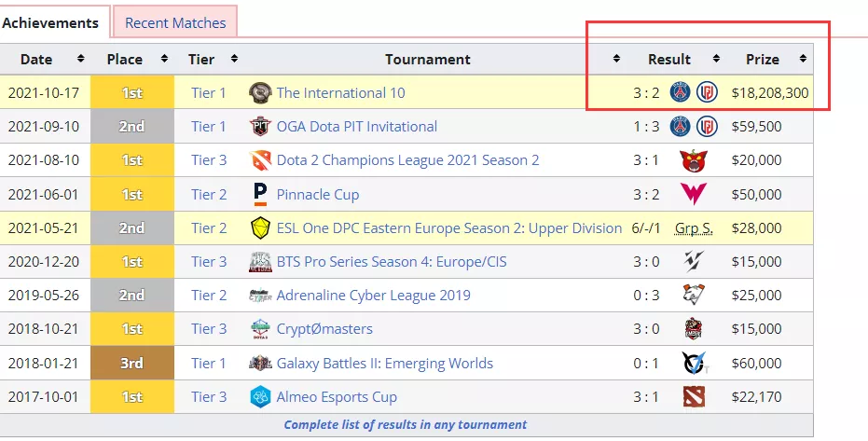The width and height of the screenshot is (868, 441).
Task: Click the OGA Dota PIT logo icon
Action: (260, 127)
